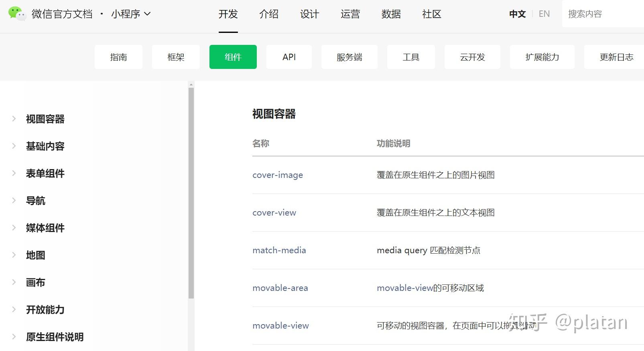The height and width of the screenshot is (351, 644).
Task: Open the movable-view link in name column
Action: [x=280, y=326]
